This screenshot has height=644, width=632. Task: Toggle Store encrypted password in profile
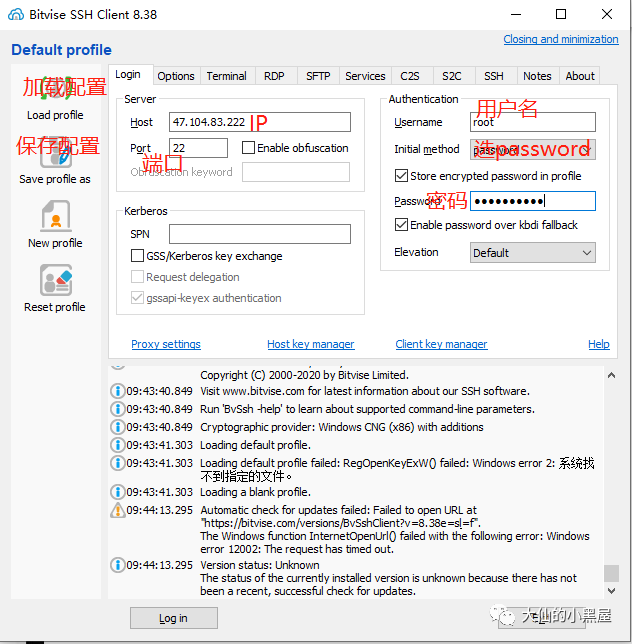402,176
